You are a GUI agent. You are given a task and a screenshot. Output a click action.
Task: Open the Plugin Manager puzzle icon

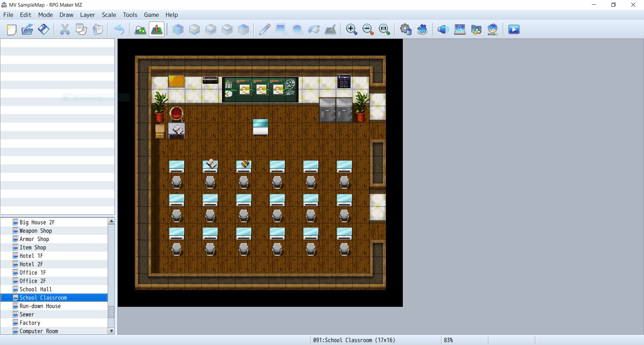click(x=422, y=29)
